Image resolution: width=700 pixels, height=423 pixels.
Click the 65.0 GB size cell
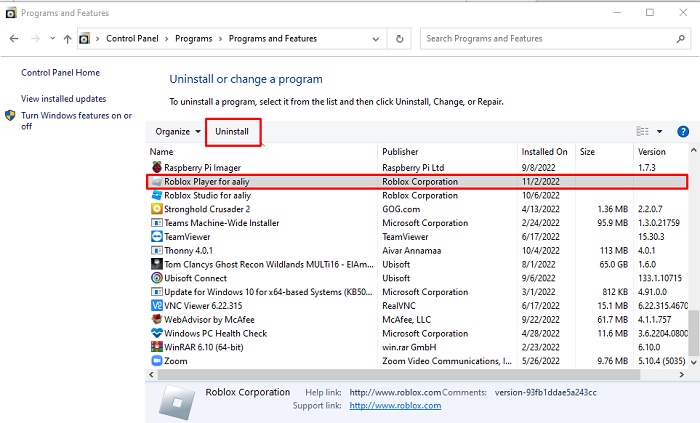pos(613,265)
